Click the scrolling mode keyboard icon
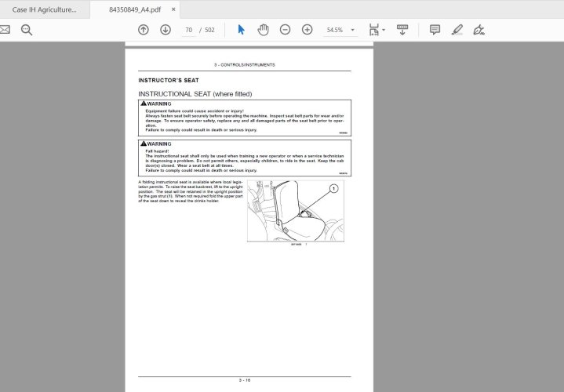564x392 pixels. pyautogui.click(x=402, y=30)
